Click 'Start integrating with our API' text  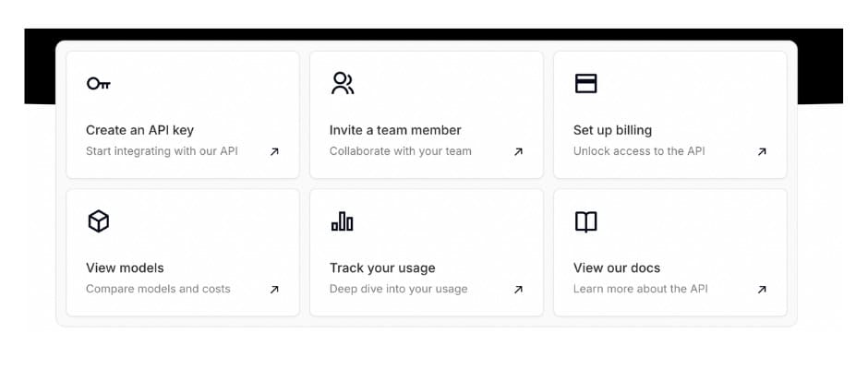coord(162,151)
